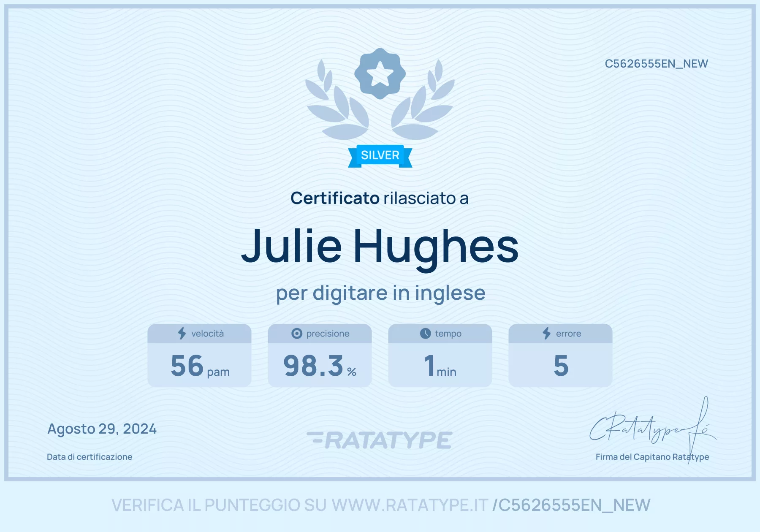
Task: Click the 'Data di certificazione' caption
Action: [90, 457]
